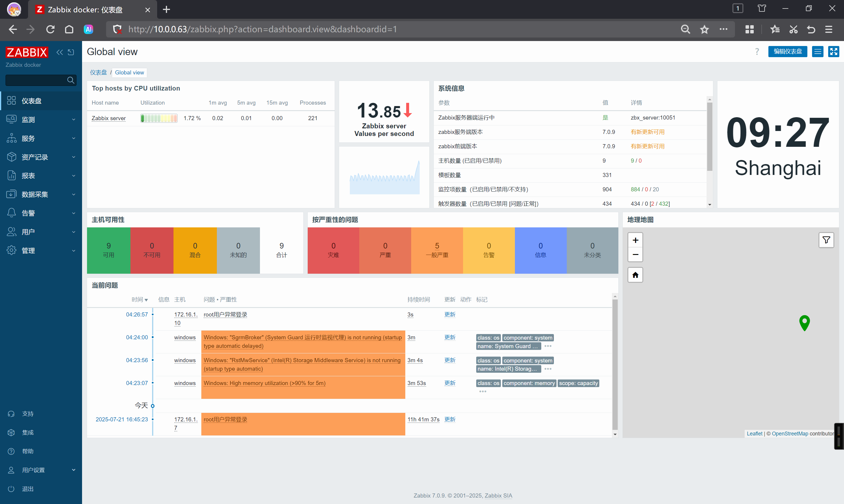Collapse the Zabbix sidebar with double-chevron icon
844x504 pixels.
pyautogui.click(x=60, y=52)
